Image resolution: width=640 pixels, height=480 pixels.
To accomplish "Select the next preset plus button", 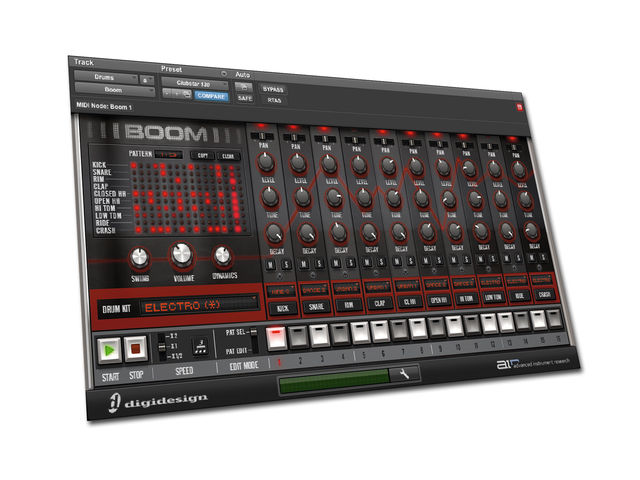I will coord(177,94).
